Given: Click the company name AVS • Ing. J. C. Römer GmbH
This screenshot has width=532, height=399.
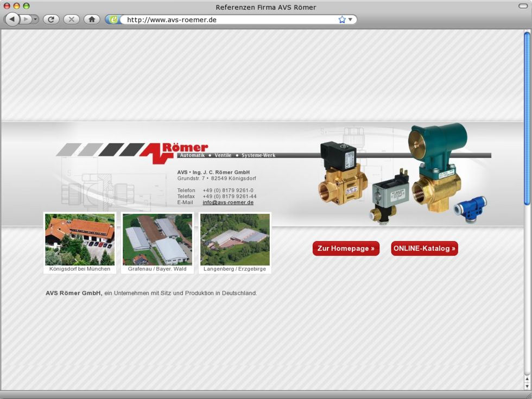Looking at the screenshot, I should click(213, 173).
